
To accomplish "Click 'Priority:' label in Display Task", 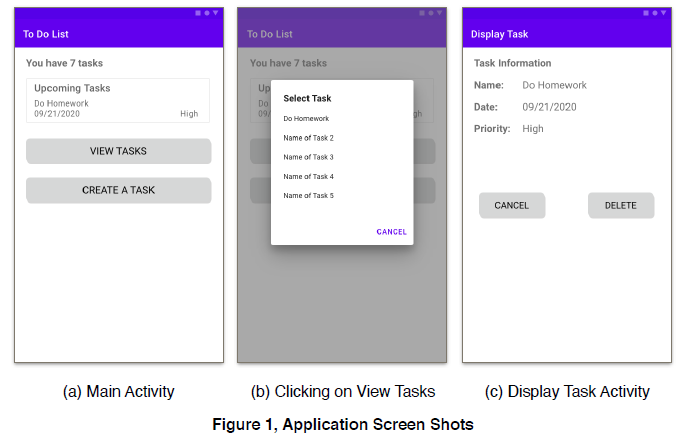I will point(492,129).
